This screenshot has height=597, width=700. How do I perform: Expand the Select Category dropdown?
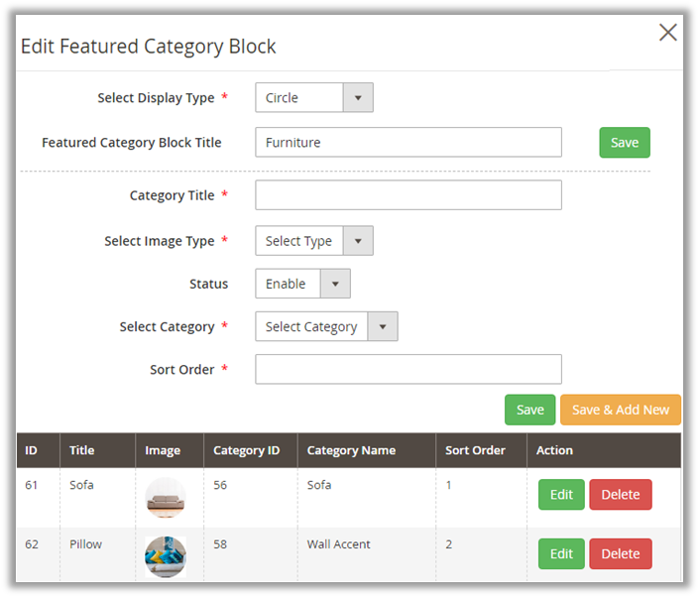coord(326,326)
